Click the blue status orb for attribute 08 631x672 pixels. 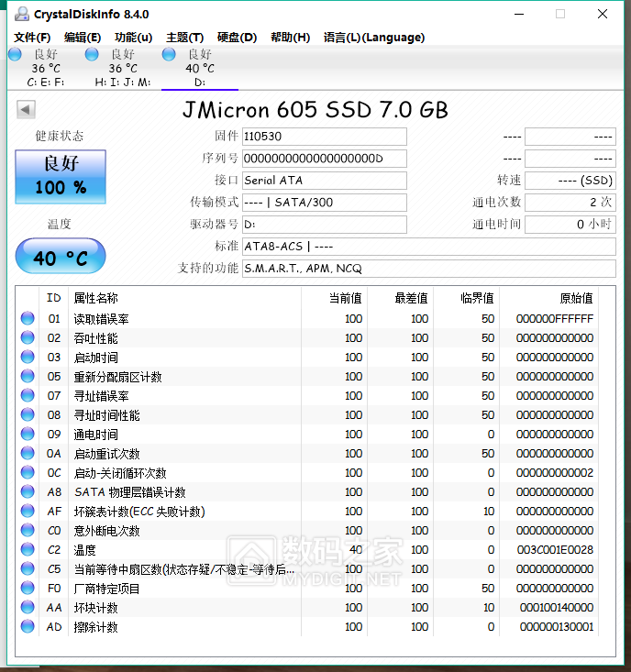click(x=28, y=415)
